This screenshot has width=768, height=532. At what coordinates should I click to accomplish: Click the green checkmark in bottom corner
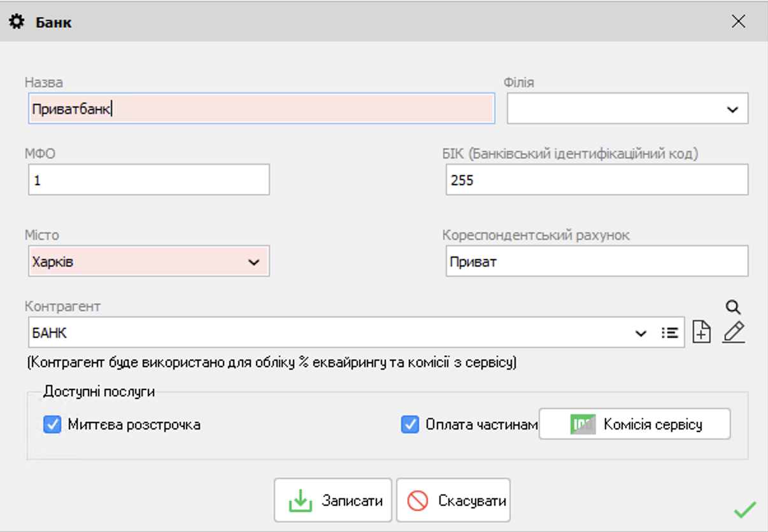pos(744,510)
